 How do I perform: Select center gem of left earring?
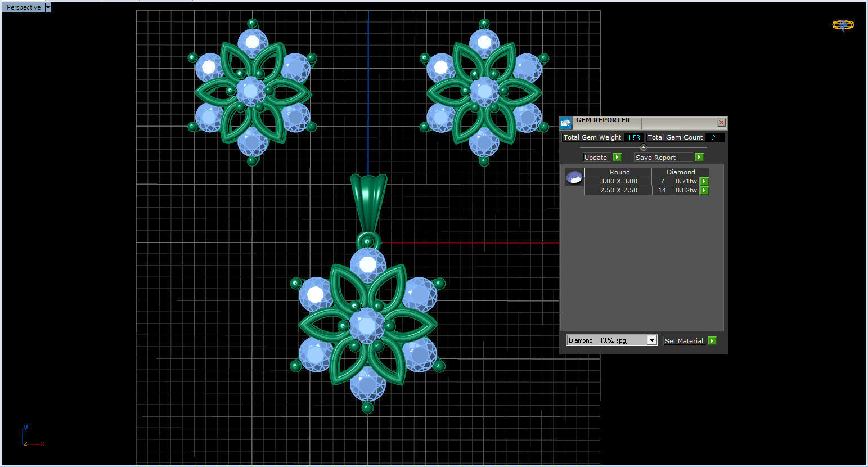coord(250,91)
